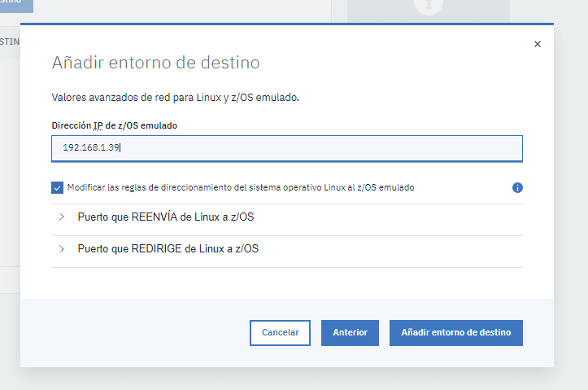Click the partially hidden blue button at top-left
Image resolution: width=588 pixels, height=390 pixels.
point(16,5)
